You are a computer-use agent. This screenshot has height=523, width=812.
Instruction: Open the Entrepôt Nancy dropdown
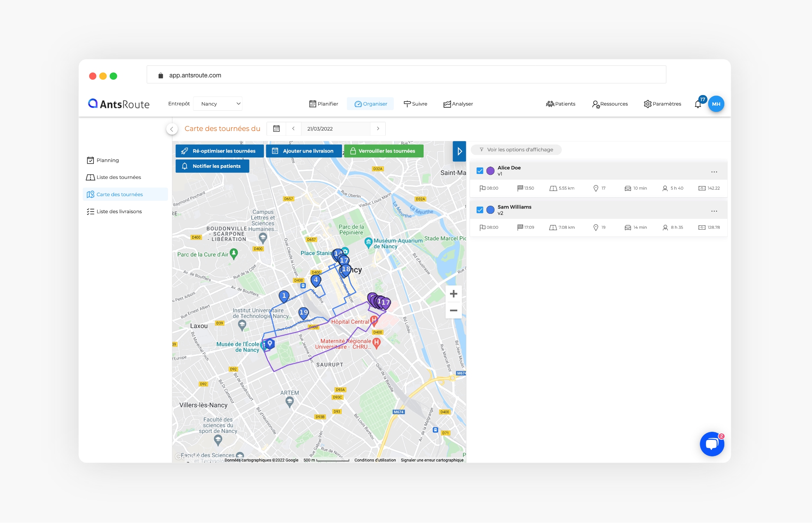(x=218, y=104)
